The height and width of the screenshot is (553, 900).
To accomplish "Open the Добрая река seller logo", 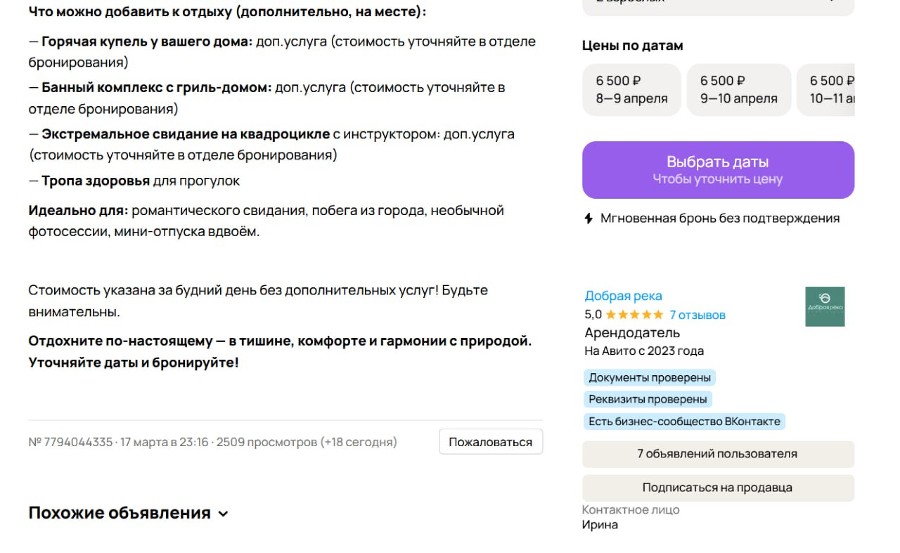I will [824, 307].
